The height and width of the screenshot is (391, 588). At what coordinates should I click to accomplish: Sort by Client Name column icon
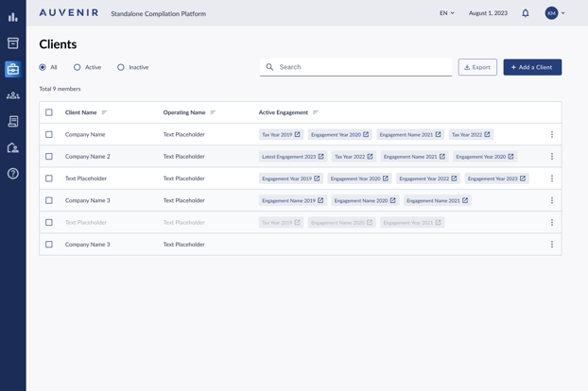(x=105, y=112)
